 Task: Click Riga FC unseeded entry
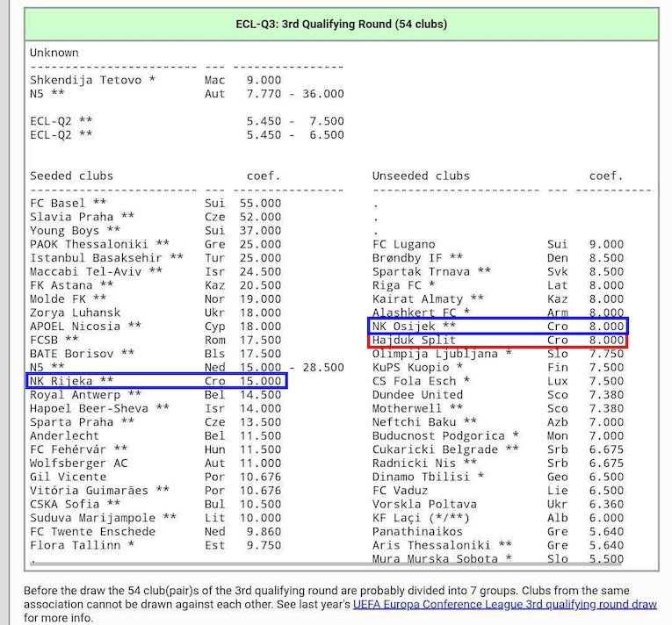498,285
